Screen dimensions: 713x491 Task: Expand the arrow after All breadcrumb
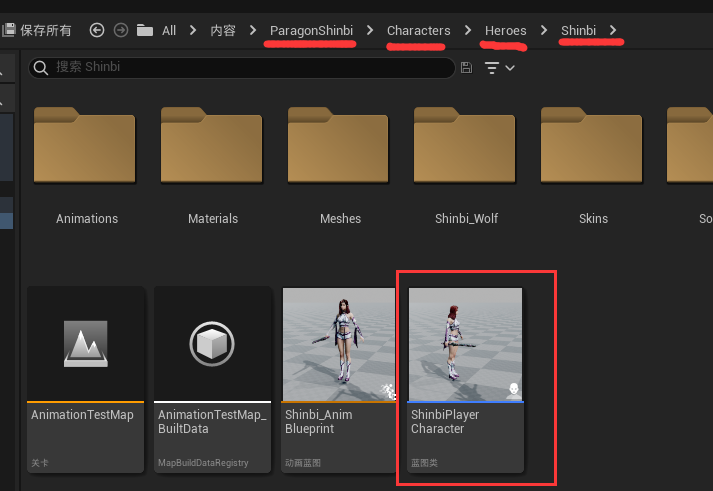pyautogui.click(x=193, y=30)
